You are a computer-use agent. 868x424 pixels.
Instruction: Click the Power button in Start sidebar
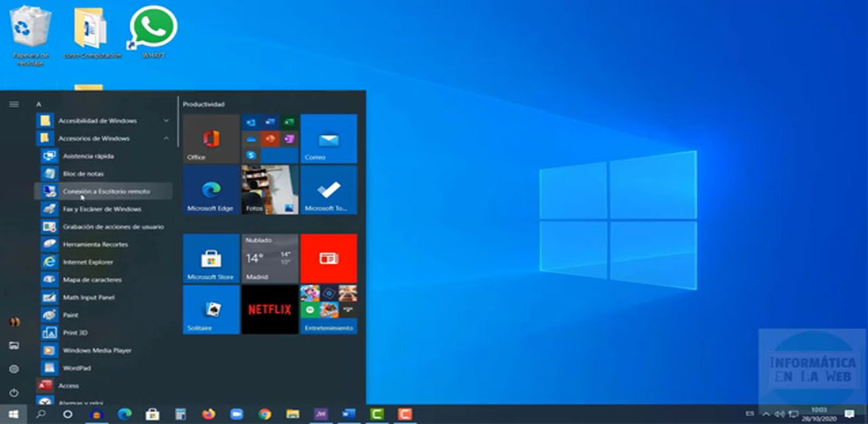14,393
